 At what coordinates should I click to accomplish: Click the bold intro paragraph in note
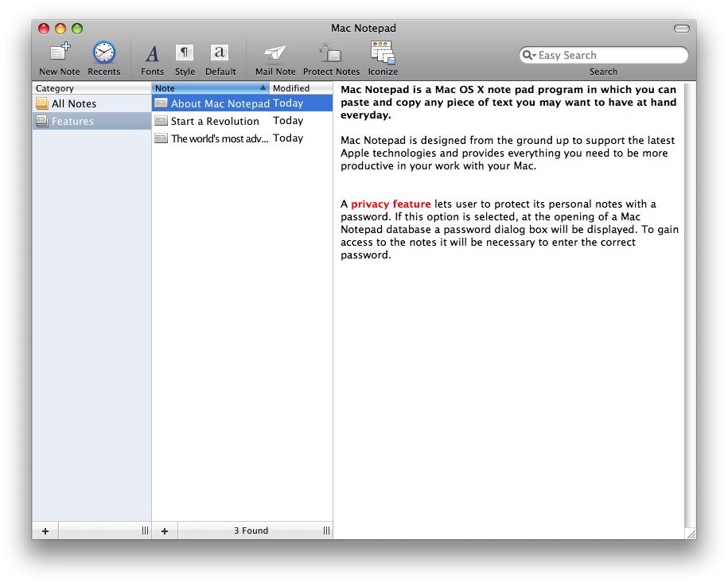coord(508,102)
